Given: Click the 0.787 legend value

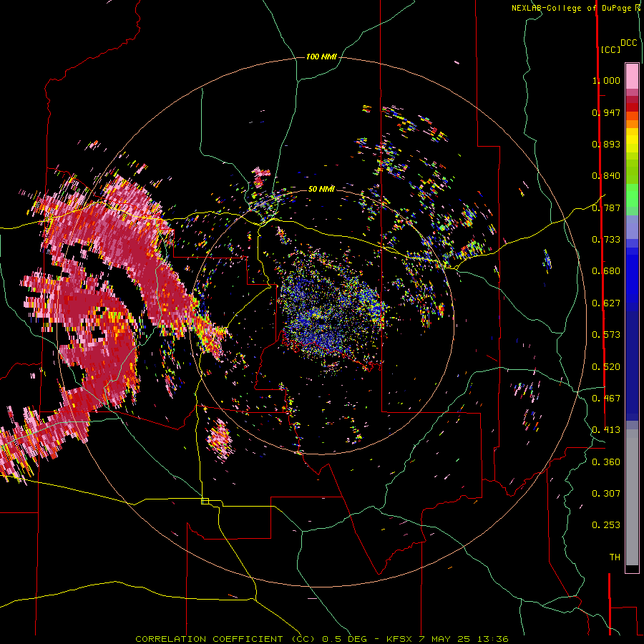Looking at the screenshot, I should point(606,208).
